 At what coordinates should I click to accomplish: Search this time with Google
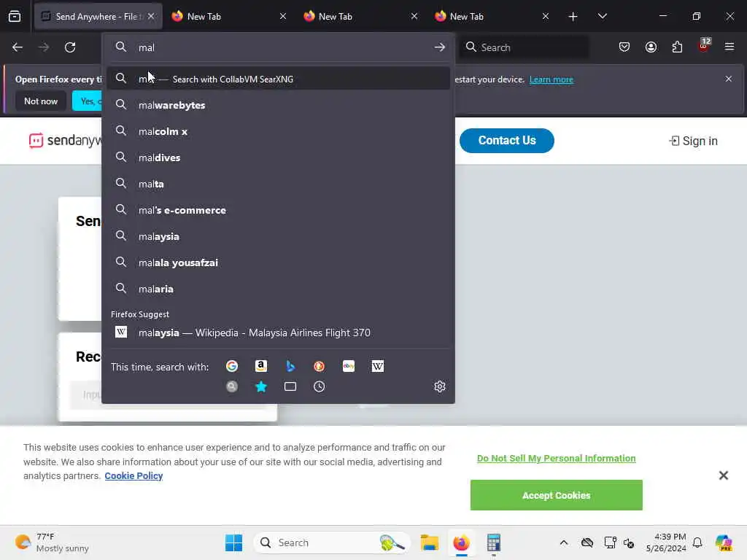(x=232, y=366)
